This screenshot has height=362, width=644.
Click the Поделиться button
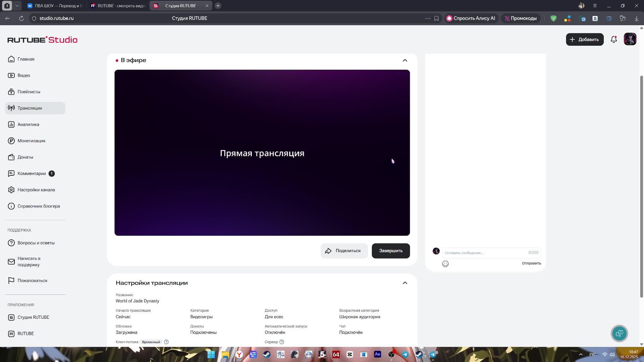(344, 251)
